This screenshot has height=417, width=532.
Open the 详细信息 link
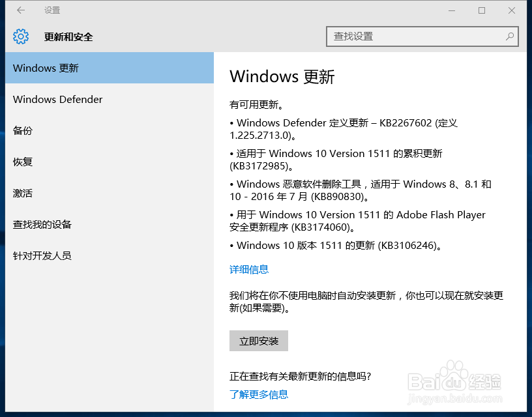249,270
